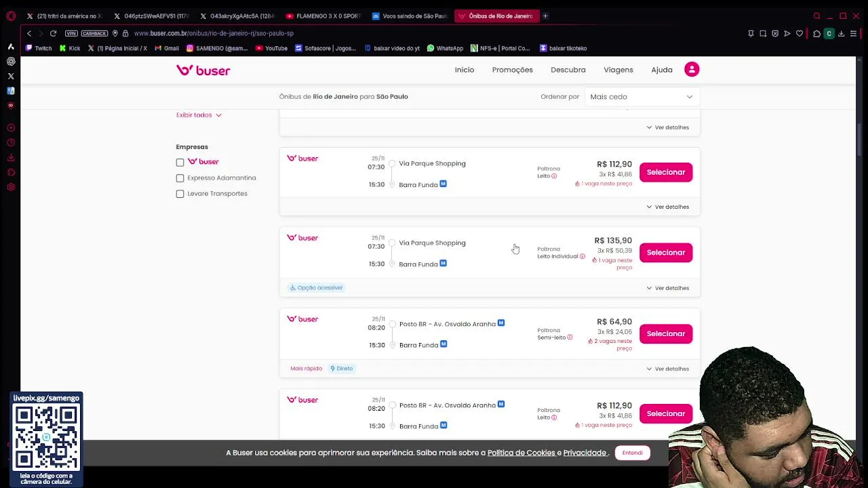868x488 pixels.
Task: Switch to the FLAMENGO 3 X 0 SPORT tab
Action: [x=323, y=16]
